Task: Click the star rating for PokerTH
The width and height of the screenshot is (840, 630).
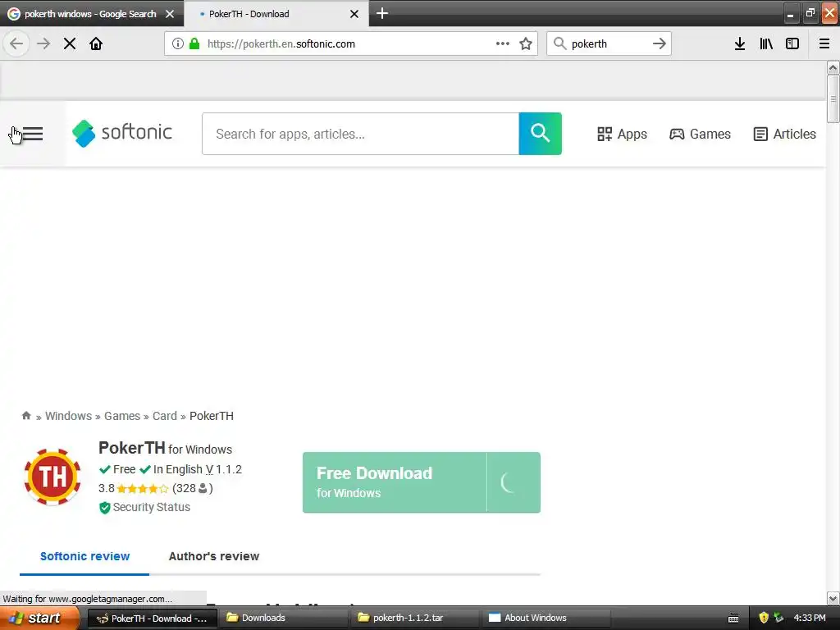Action: [x=143, y=489]
